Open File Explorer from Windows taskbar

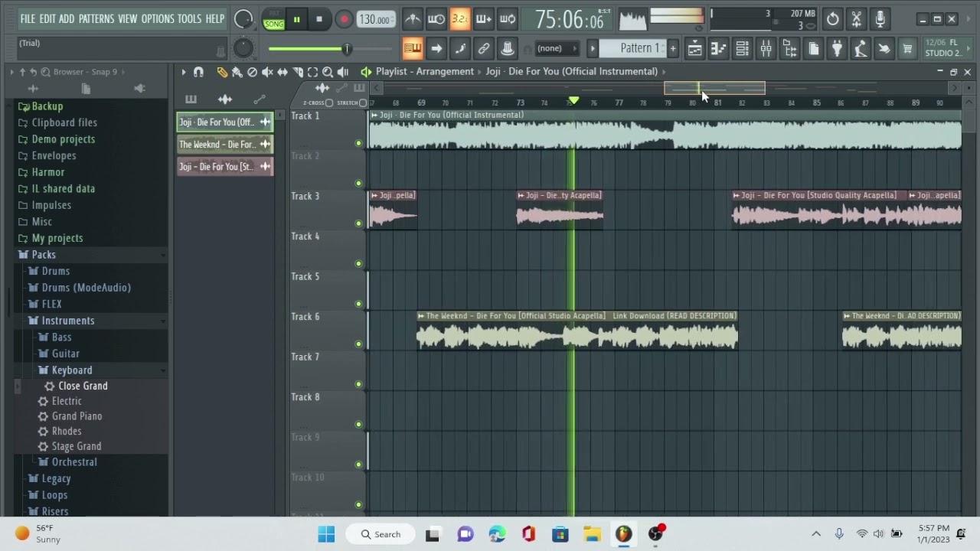(592, 534)
